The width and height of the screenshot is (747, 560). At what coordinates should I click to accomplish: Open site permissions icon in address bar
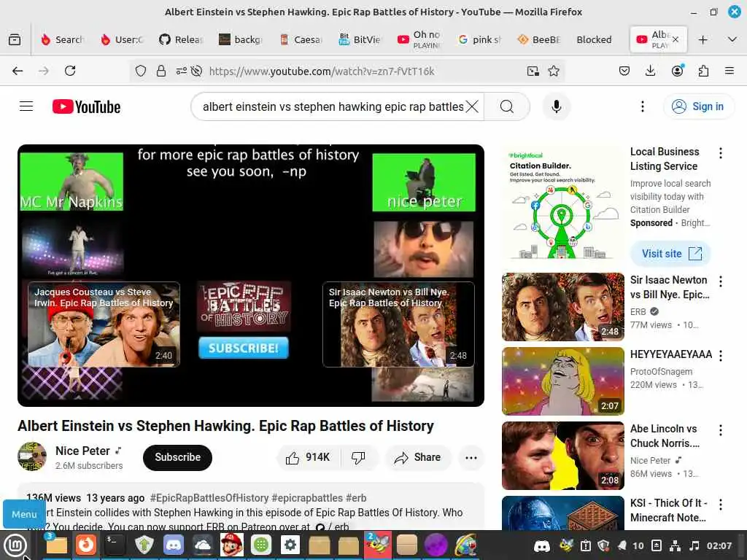[181, 71]
